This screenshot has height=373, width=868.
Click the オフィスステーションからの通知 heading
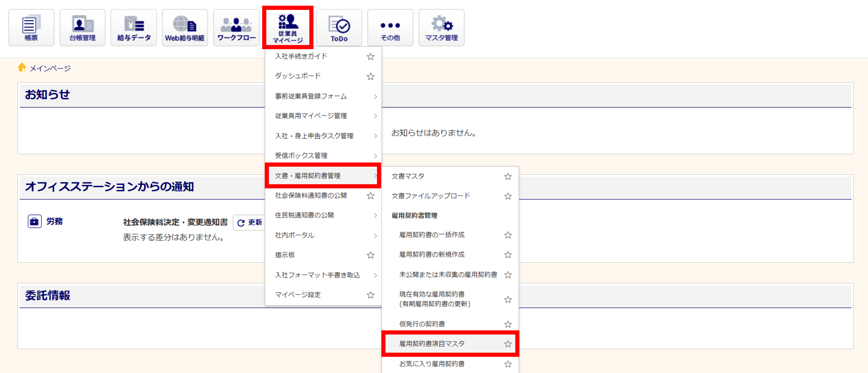tap(110, 187)
